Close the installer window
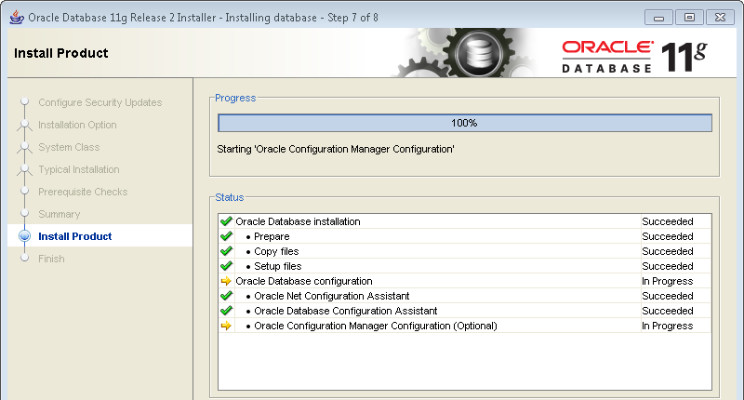Viewport: 744px width, 400px height. click(x=720, y=18)
